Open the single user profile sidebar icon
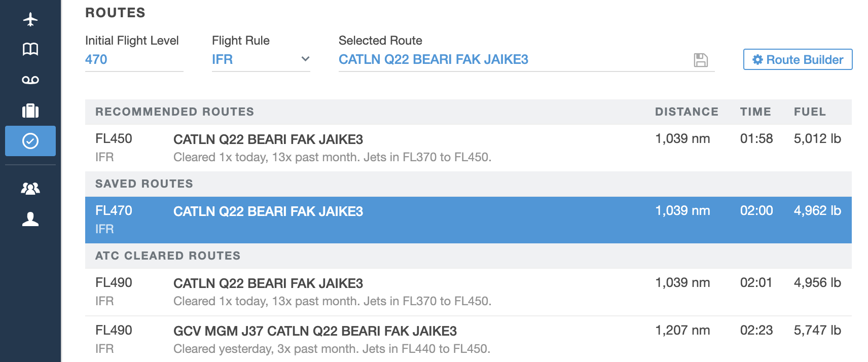868x362 pixels. (30, 219)
